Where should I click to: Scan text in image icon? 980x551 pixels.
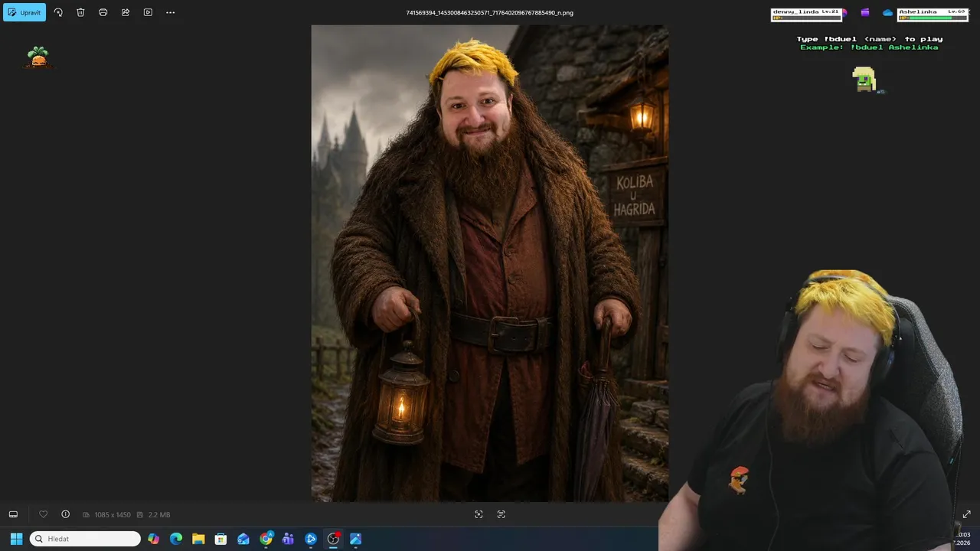click(x=501, y=514)
